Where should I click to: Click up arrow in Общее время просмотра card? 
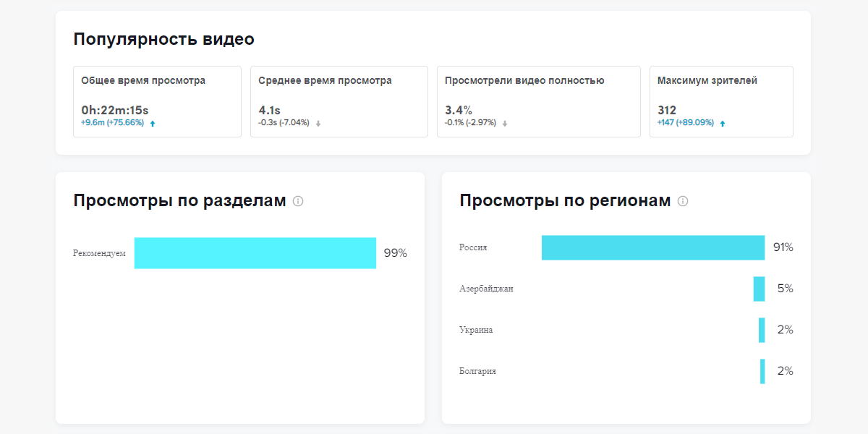click(x=153, y=124)
